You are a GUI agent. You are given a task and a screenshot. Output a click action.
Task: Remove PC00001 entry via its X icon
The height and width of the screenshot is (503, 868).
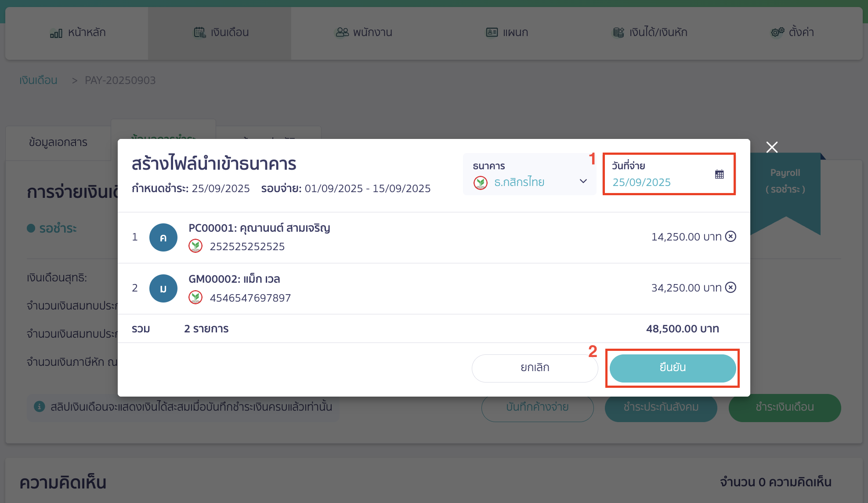(731, 237)
